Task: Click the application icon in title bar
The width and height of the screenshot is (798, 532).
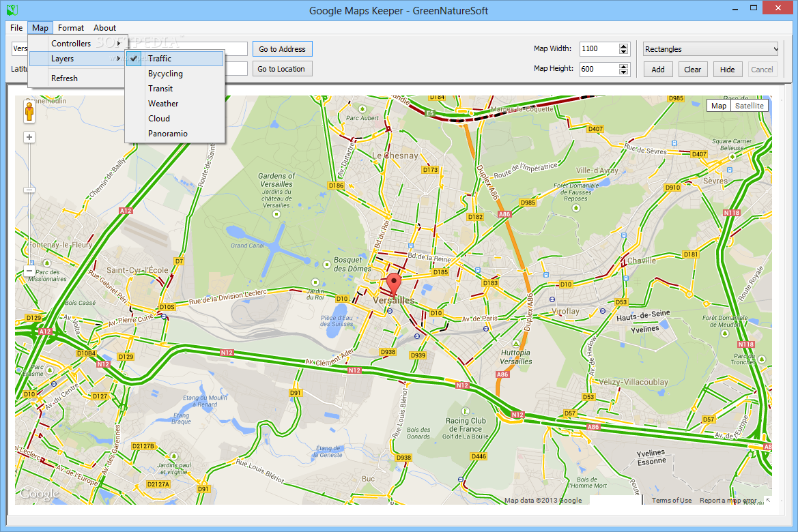Action: (12, 10)
